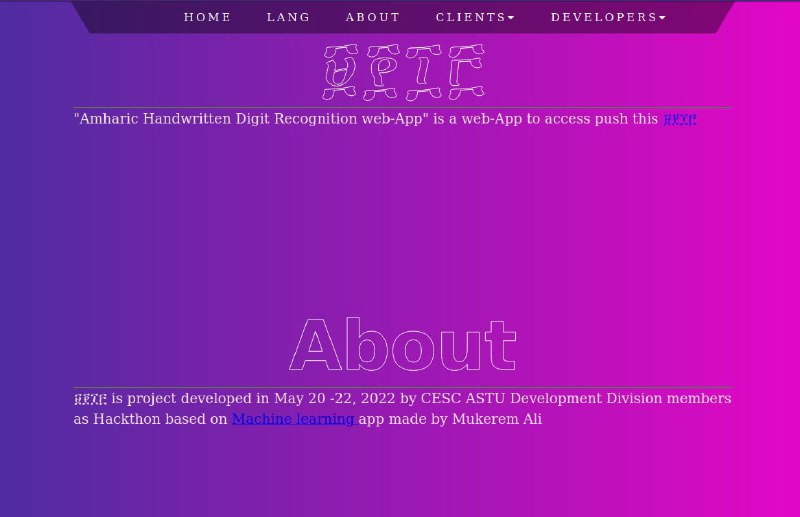
Task: Click the outlined About heading
Action: (403, 345)
